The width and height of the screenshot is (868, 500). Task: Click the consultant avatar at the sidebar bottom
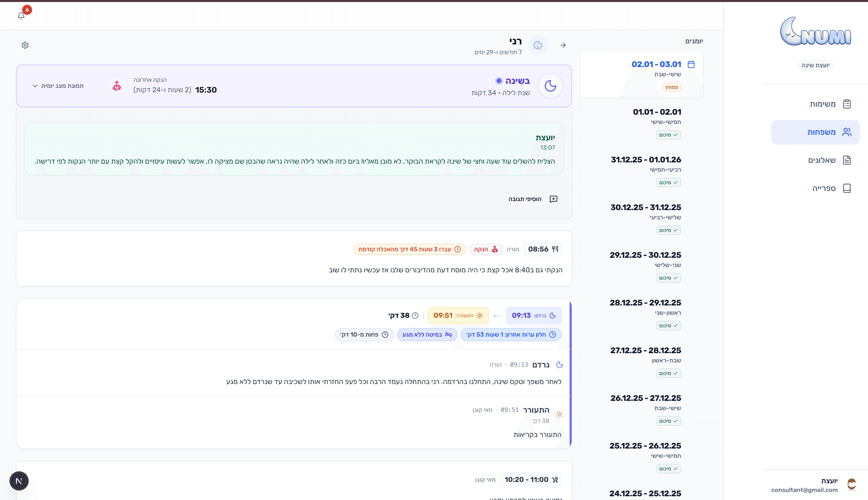pyautogui.click(x=851, y=484)
